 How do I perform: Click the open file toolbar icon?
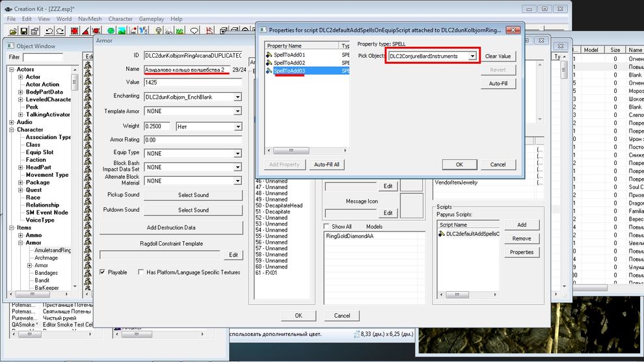point(12,31)
